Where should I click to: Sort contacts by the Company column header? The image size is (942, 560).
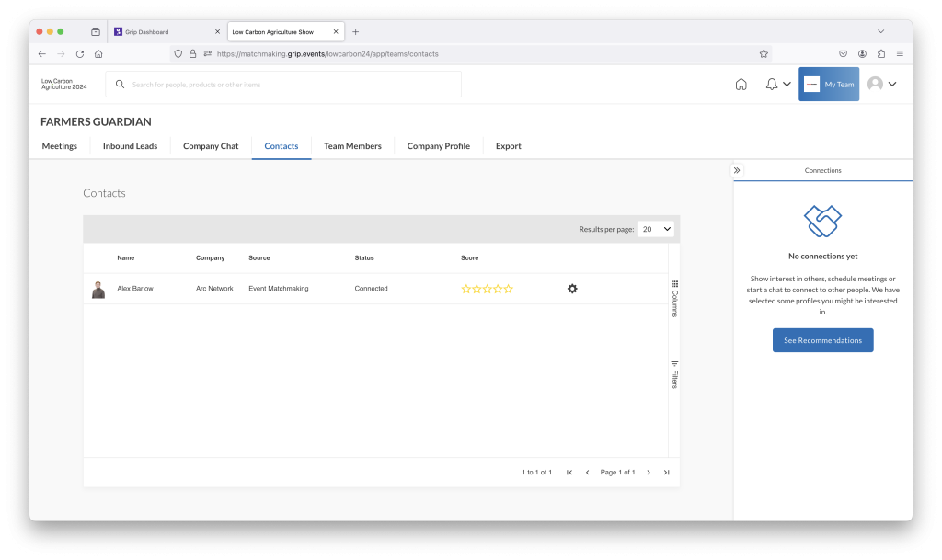pyautogui.click(x=211, y=258)
